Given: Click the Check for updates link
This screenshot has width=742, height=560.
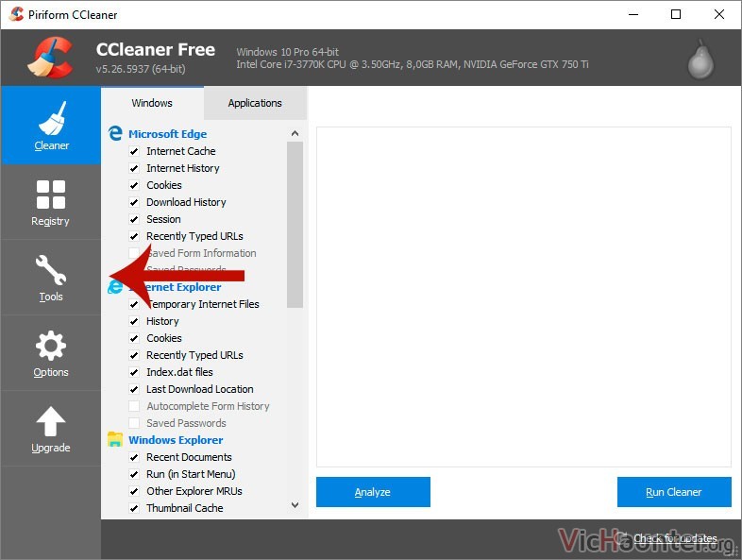Looking at the screenshot, I should point(675,538).
